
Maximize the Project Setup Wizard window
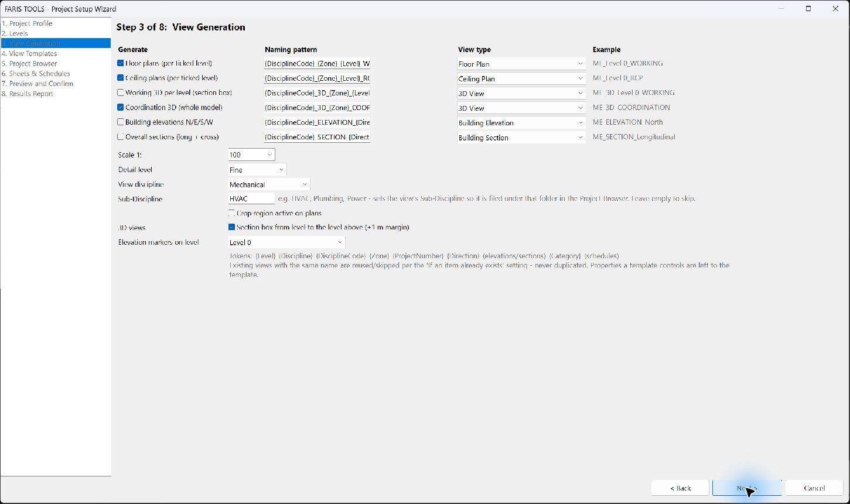[808, 8]
